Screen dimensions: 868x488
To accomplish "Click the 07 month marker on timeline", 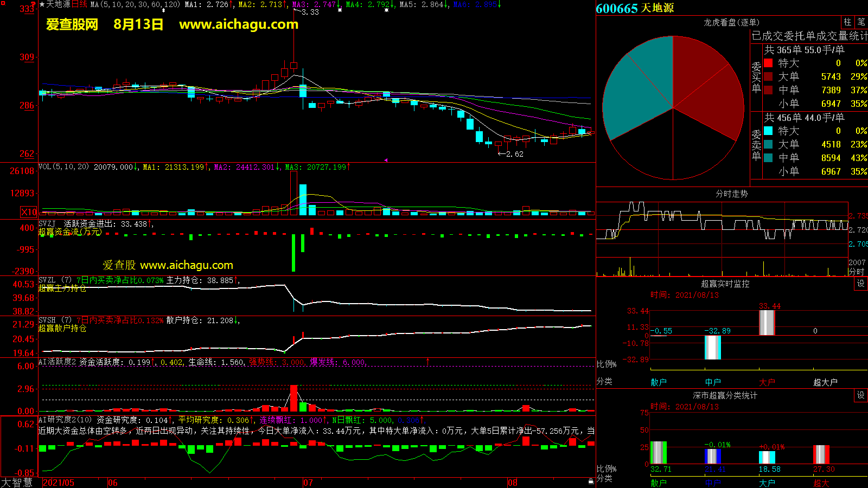I will 308,483.
